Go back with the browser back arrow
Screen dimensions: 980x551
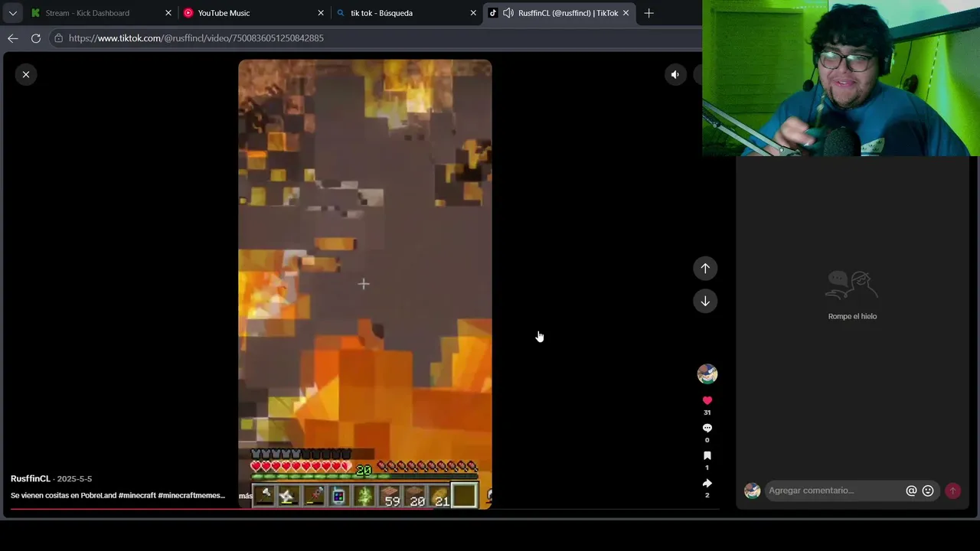click(13, 38)
